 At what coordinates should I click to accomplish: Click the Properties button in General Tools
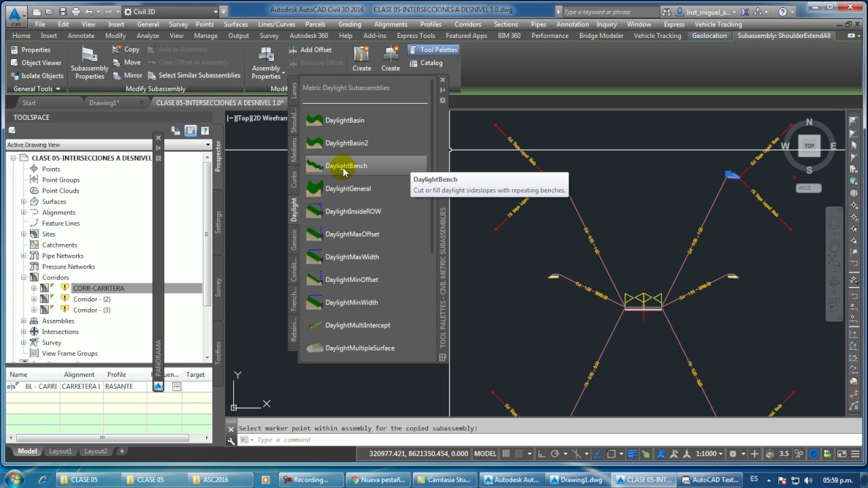coord(30,49)
